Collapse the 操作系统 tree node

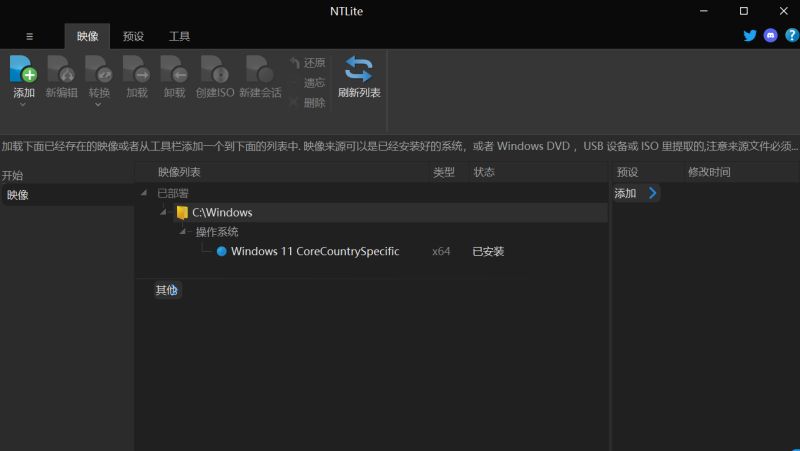[x=182, y=231]
